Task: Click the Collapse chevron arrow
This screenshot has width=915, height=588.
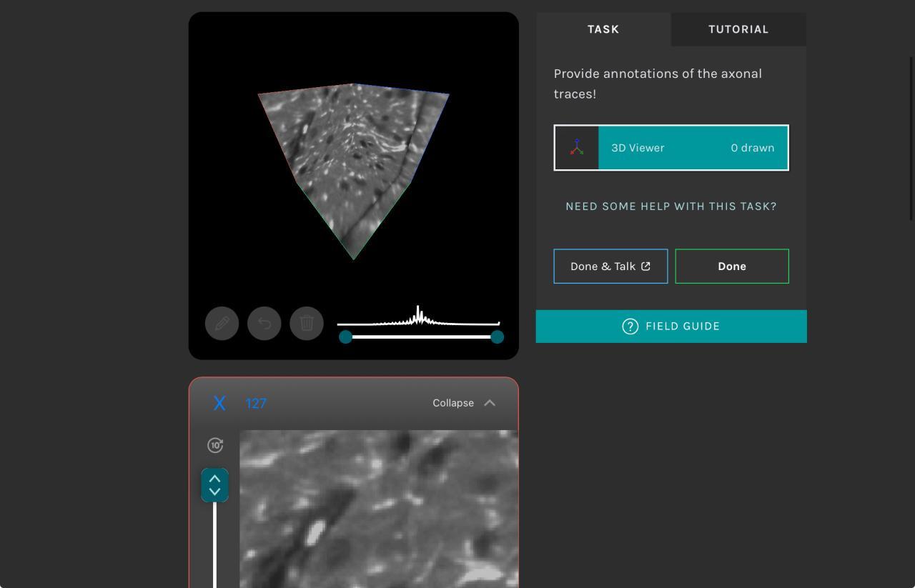Action: pos(490,403)
